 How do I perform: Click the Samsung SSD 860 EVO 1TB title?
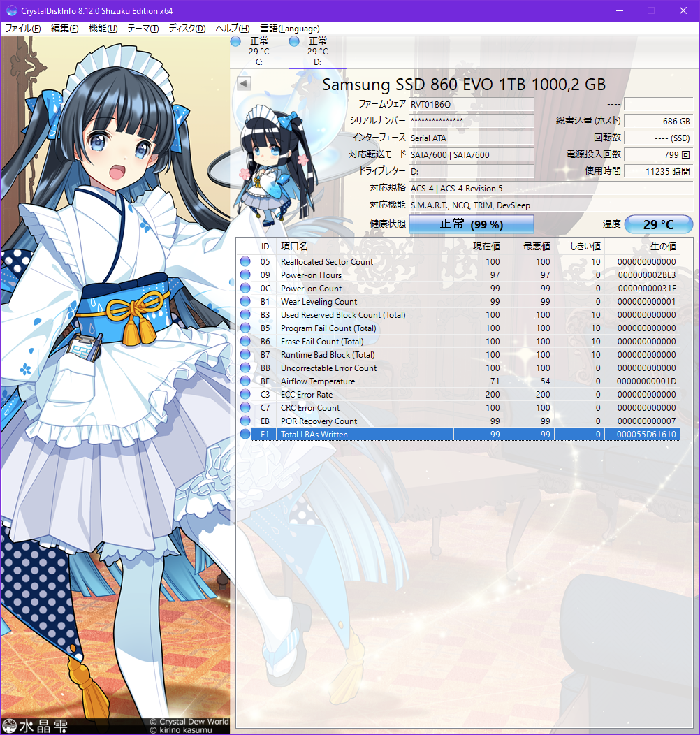[464, 85]
